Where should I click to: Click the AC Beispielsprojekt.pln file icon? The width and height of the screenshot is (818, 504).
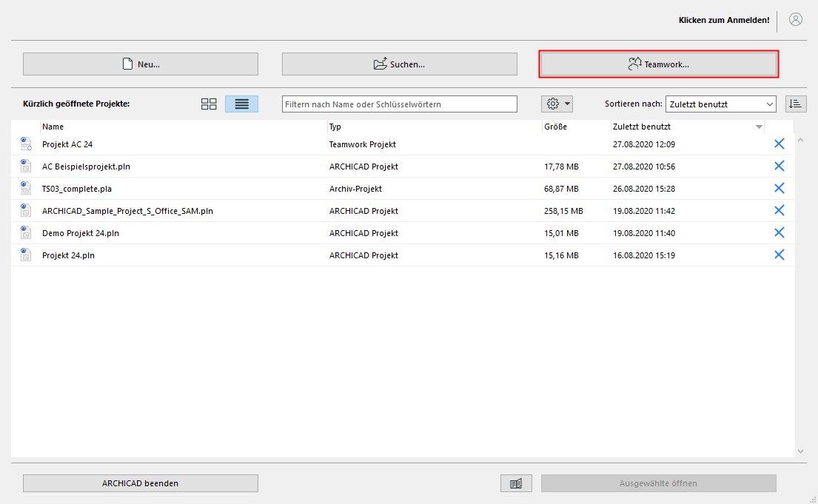[x=26, y=166]
